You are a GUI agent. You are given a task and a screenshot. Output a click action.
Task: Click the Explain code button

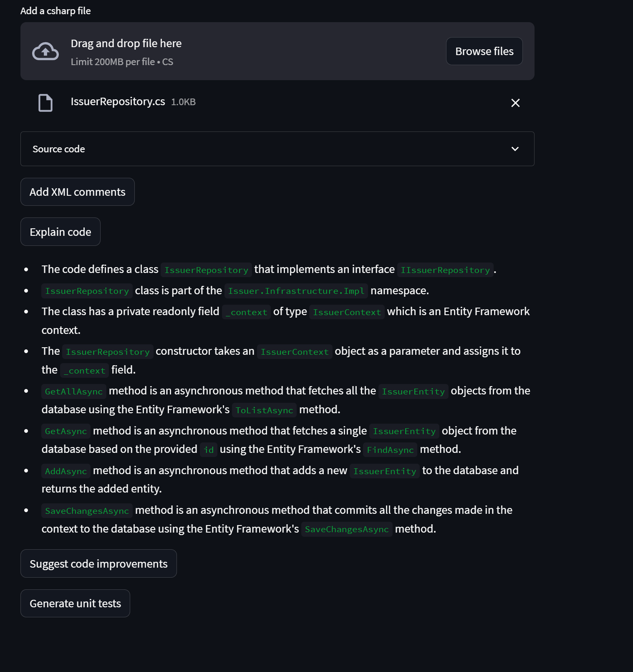(x=61, y=232)
